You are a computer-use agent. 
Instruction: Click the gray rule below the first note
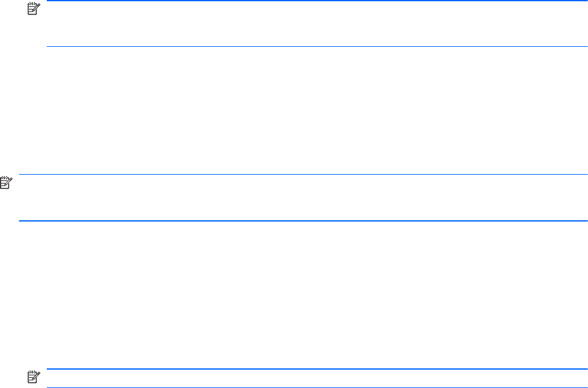tap(316, 46)
